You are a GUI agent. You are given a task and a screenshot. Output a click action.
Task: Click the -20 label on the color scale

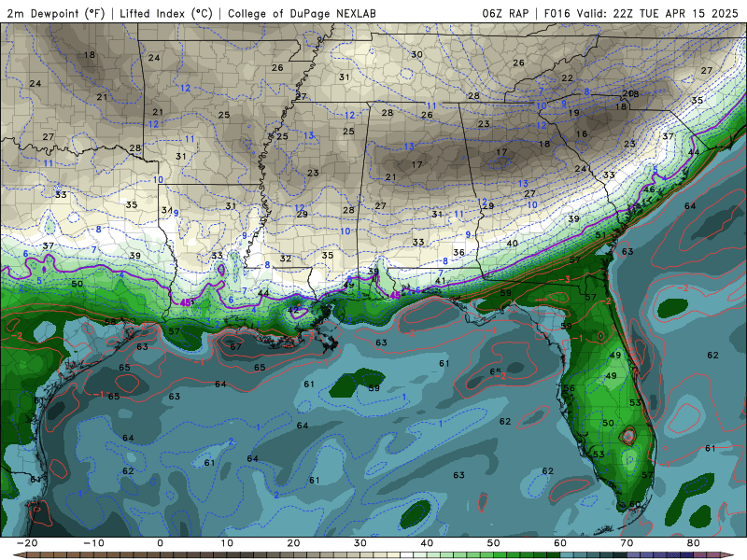click(x=27, y=543)
